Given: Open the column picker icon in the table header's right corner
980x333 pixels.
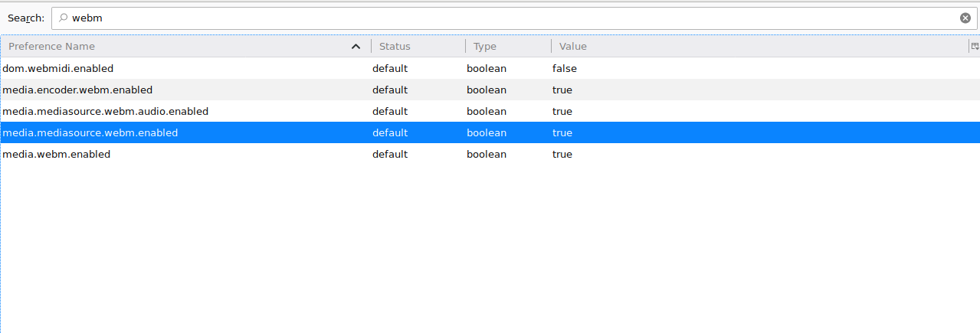Looking at the screenshot, I should click(x=975, y=46).
